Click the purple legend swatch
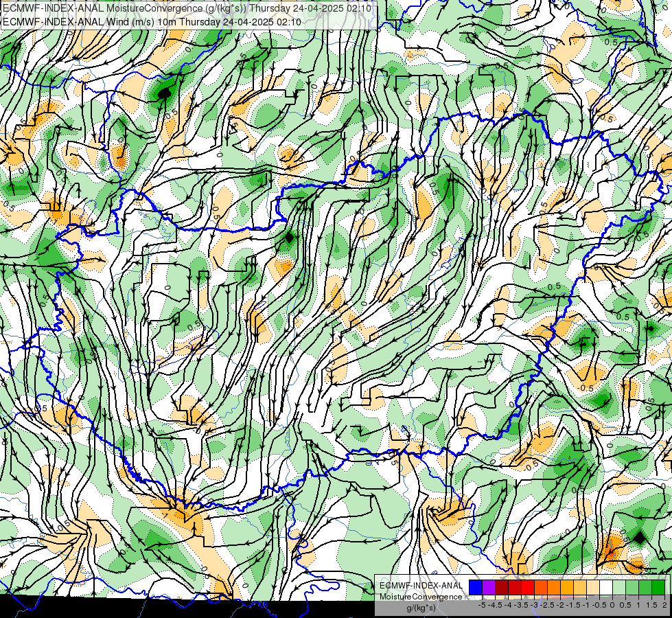Viewport: 672px width, 618px height. click(489, 588)
